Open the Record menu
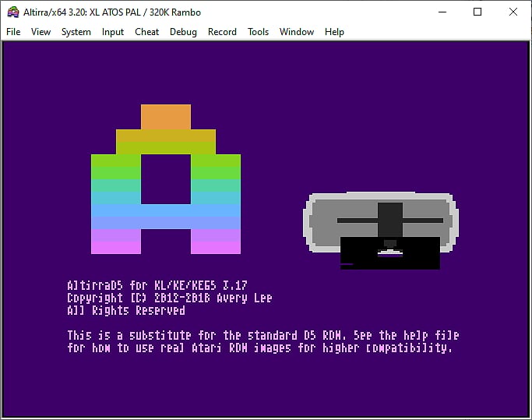 point(222,32)
